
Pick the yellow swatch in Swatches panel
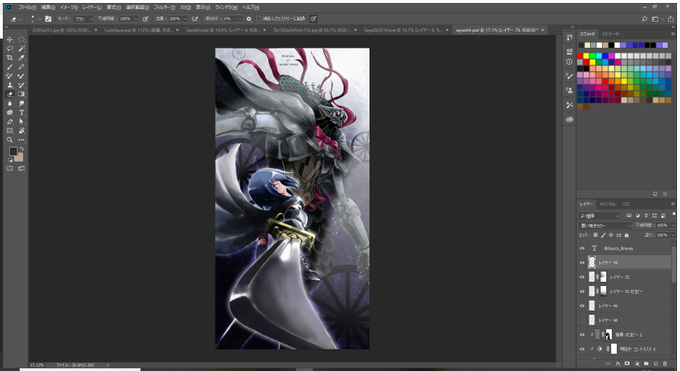586,56
